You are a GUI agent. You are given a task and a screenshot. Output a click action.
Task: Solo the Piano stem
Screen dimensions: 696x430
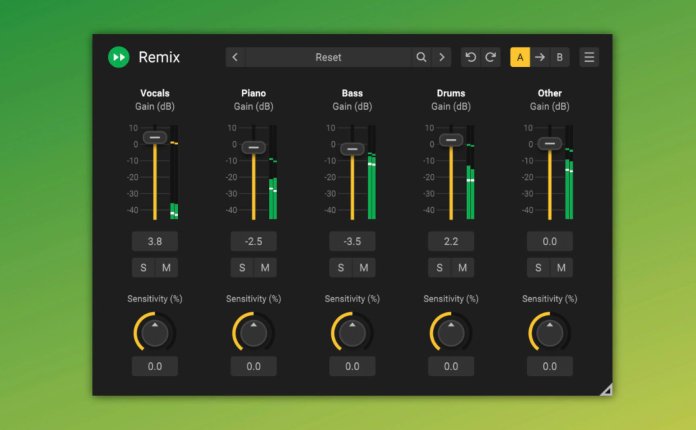[x=242, y=268]
